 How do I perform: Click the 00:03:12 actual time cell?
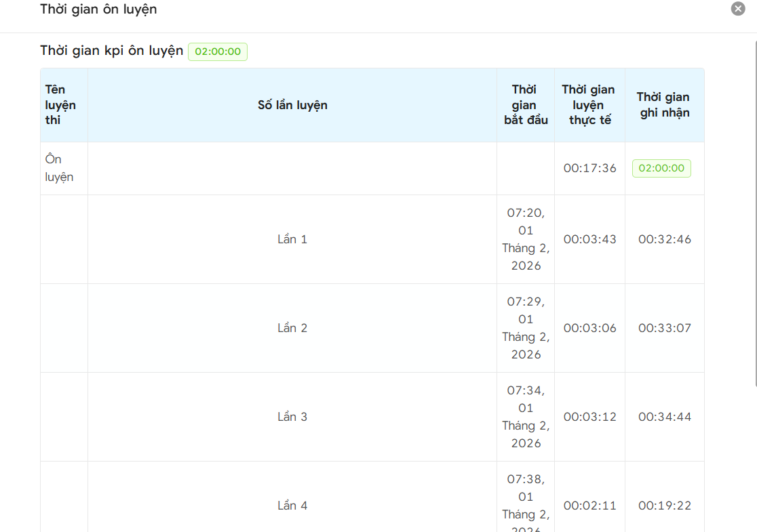[589, 417]
